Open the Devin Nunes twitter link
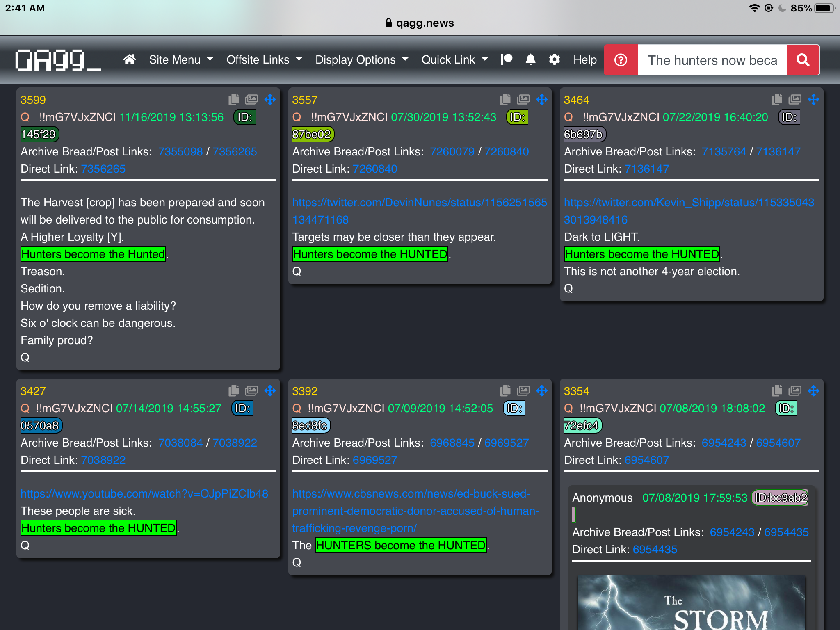 point(419,203)
